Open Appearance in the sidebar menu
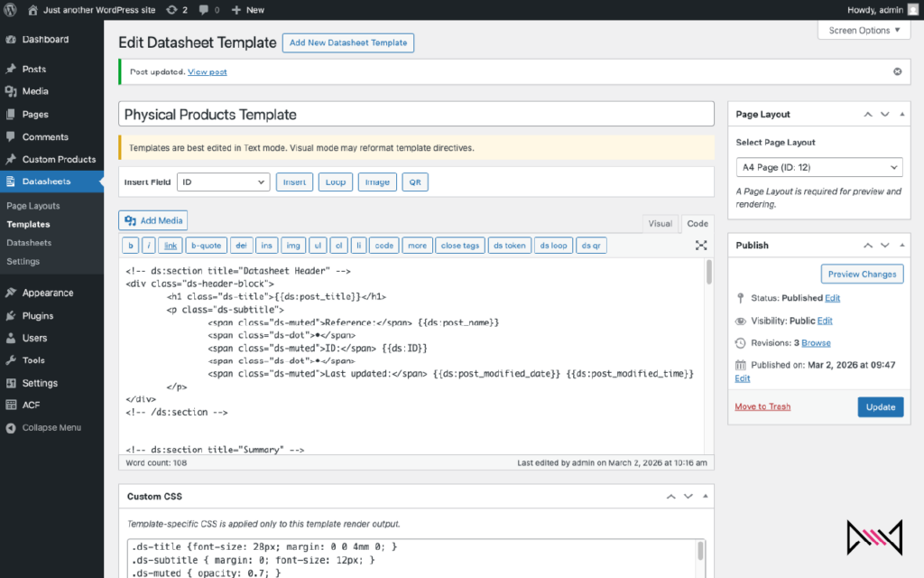 tap(47, 293)
